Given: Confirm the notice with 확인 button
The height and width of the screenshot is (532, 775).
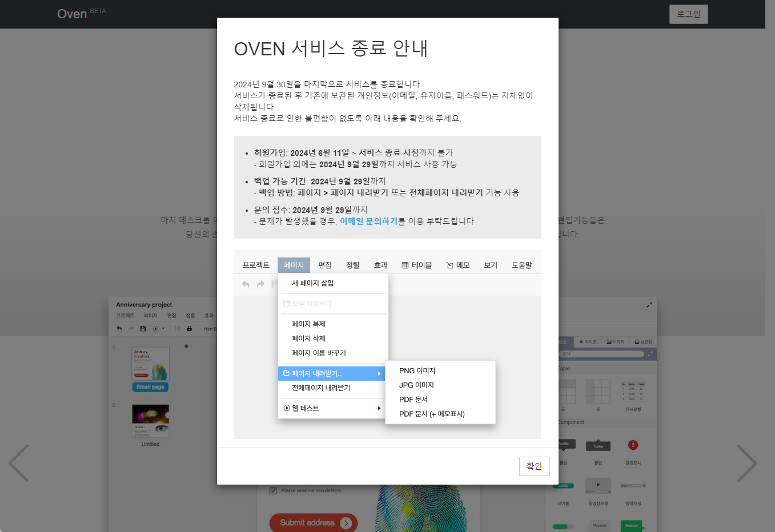Looking at the screenshot, I should 535,466.
